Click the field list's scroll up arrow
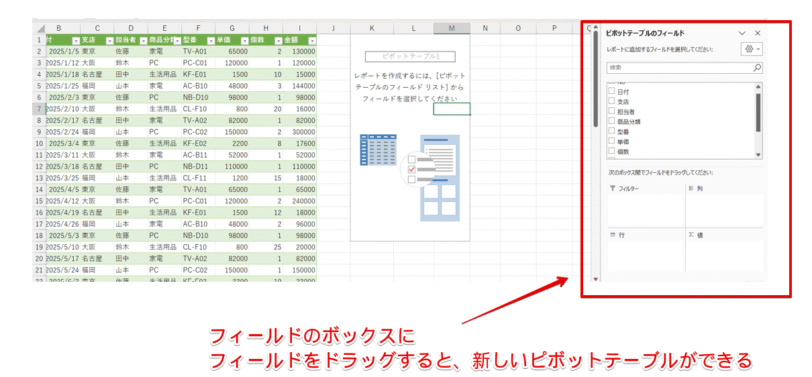The width and height of the screenshot is (812, 377). click(x=758, y=87)
